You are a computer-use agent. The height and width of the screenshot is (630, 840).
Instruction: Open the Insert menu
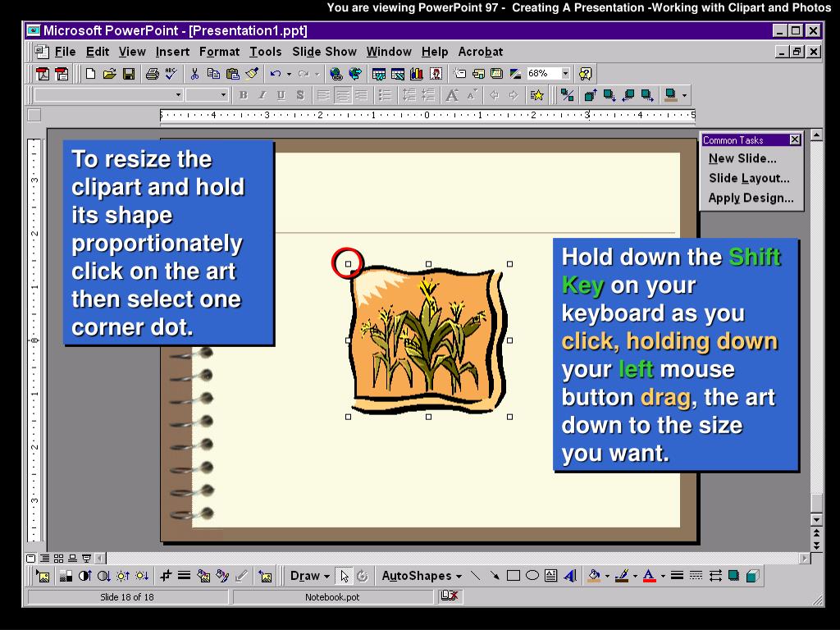coord(172,52)
